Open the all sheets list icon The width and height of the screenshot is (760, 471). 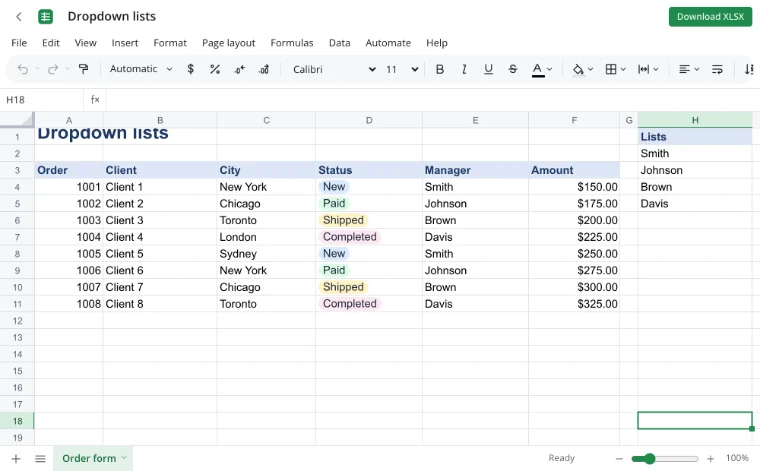pyautogui.click(x=40, y=458)
